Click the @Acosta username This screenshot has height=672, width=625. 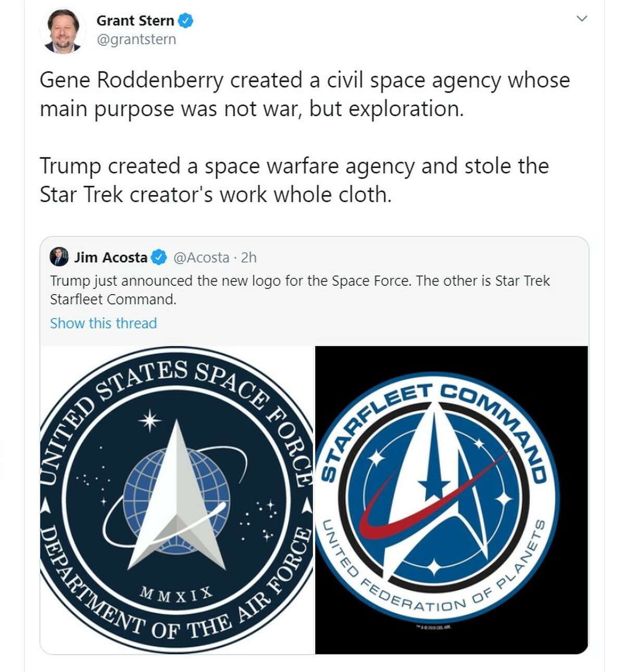(x=204, y=256)
